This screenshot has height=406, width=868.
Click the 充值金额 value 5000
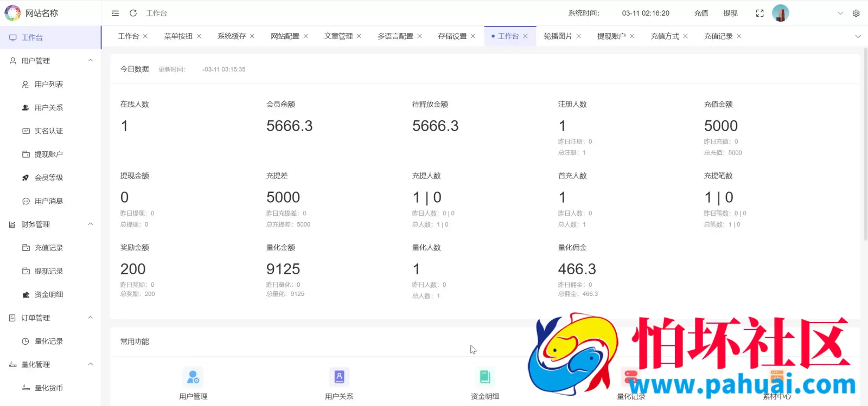click(x=720, y=126)
